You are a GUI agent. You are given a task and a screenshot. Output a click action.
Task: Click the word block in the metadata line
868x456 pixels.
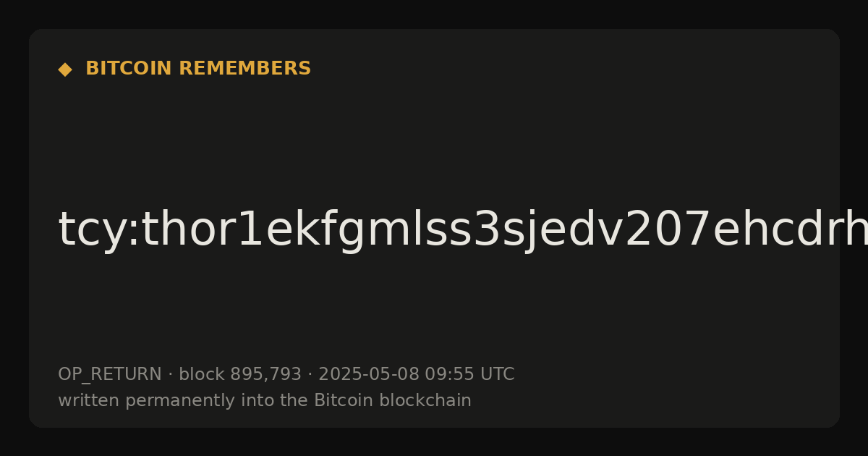pyautogui.click(x=202, y=375)
